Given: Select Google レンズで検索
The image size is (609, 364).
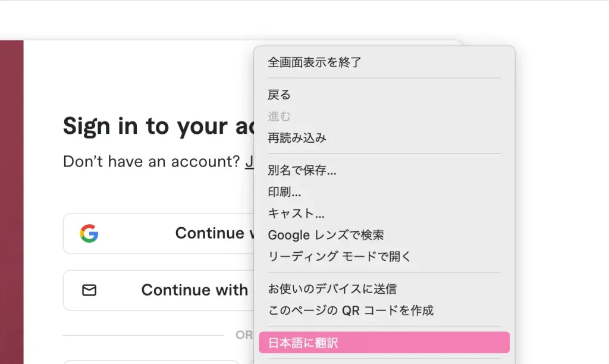Looking at the screenshot, I should click(325, 235).
